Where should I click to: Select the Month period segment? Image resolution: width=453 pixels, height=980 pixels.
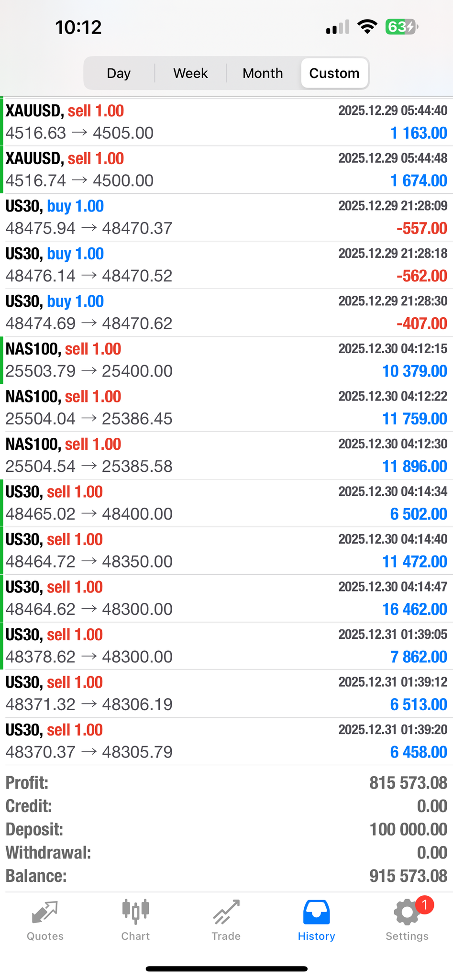click(x=263, y=73)
